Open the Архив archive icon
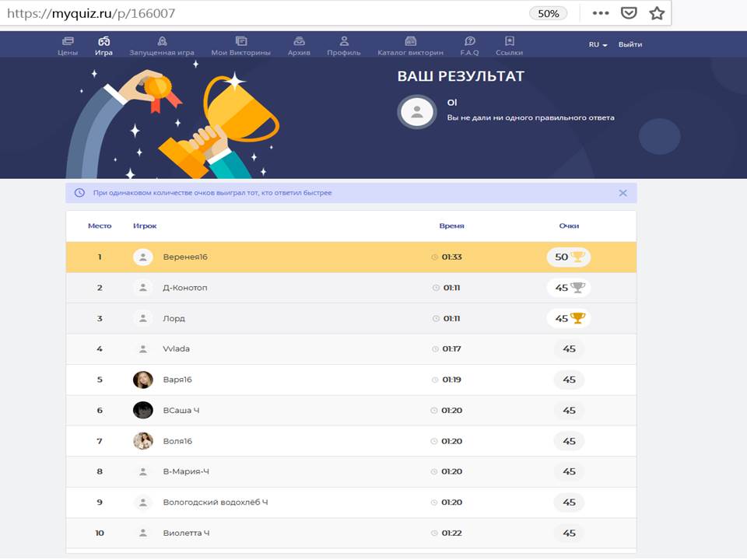747x560 pixels. coord(299,41)
